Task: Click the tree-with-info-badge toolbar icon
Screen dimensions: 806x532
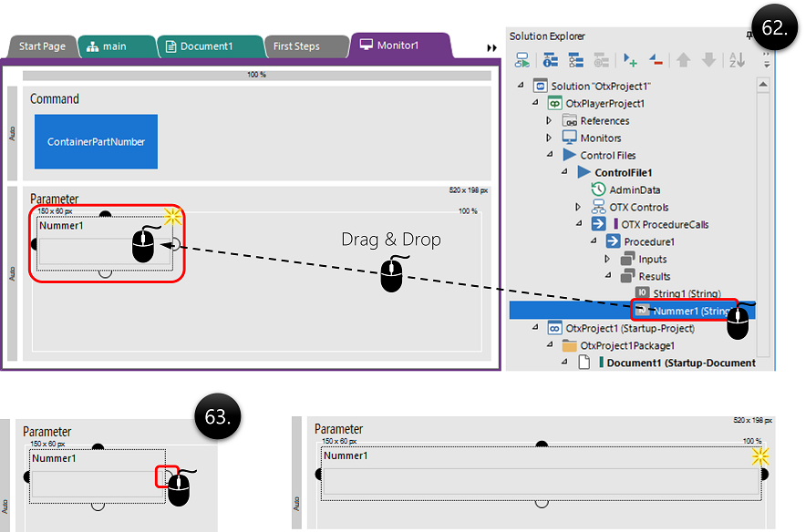Action: (x=550, y=60)
